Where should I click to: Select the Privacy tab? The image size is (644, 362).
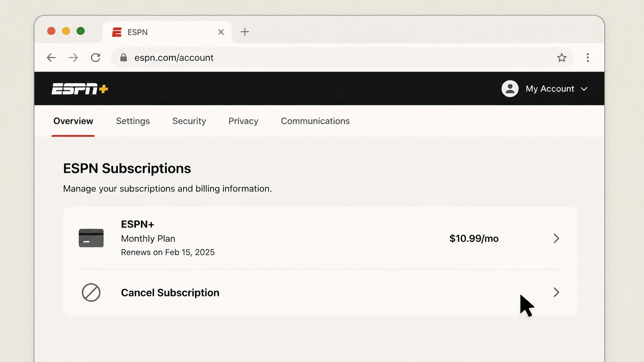point(243,121)
